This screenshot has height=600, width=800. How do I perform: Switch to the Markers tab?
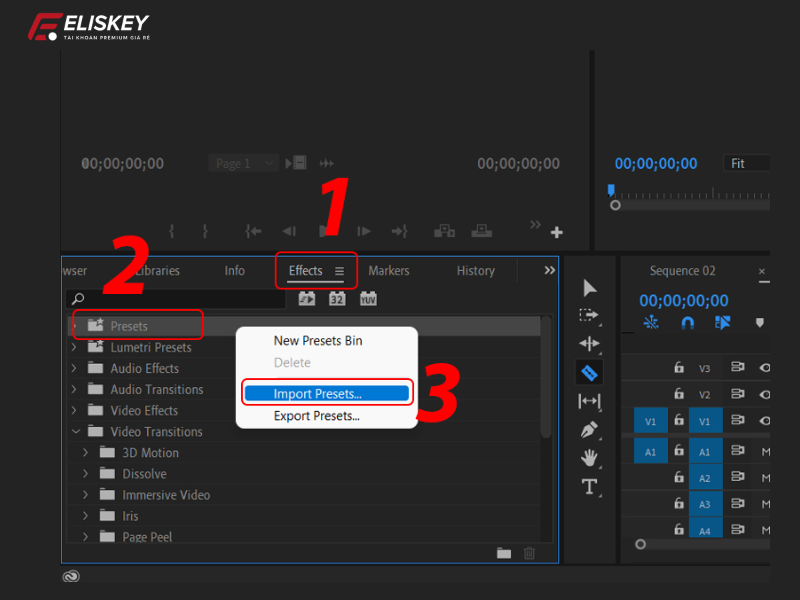pos(388,270)
